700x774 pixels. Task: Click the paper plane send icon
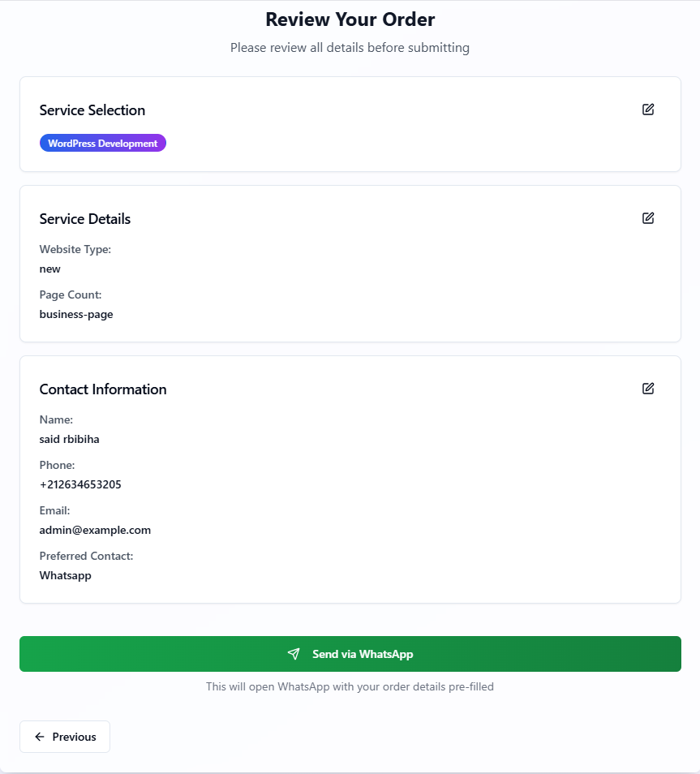[x=294, y=654]
